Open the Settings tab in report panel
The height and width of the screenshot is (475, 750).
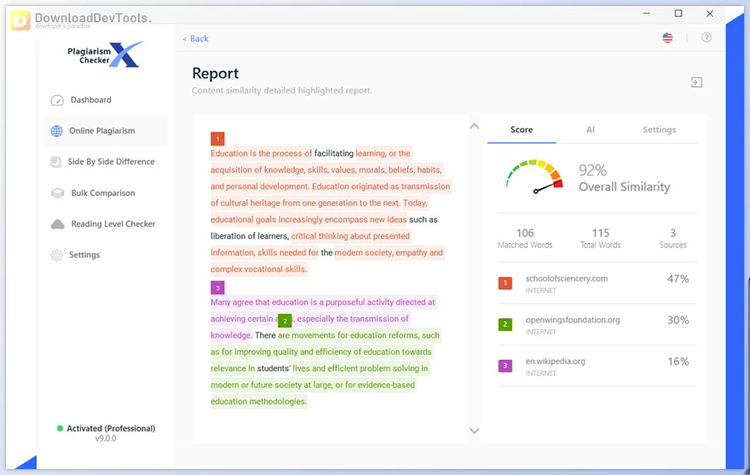[x=659, y=130]
